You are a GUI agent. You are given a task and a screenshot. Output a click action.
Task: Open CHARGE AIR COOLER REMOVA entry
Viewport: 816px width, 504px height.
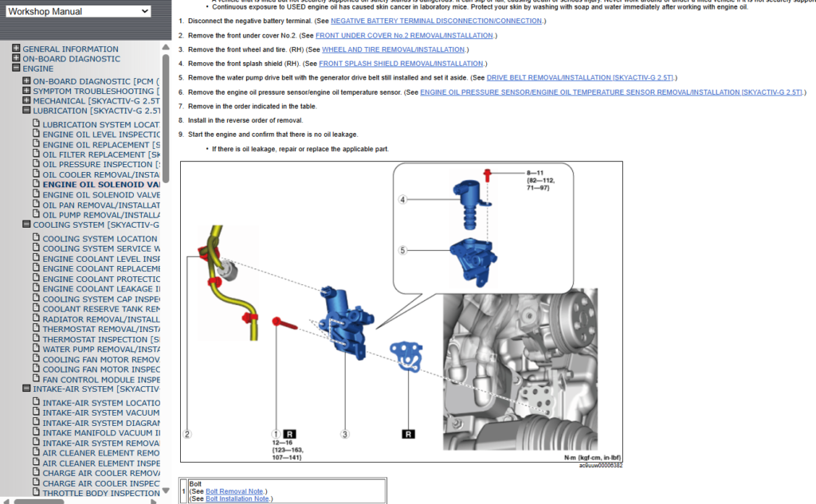[101, 473]
